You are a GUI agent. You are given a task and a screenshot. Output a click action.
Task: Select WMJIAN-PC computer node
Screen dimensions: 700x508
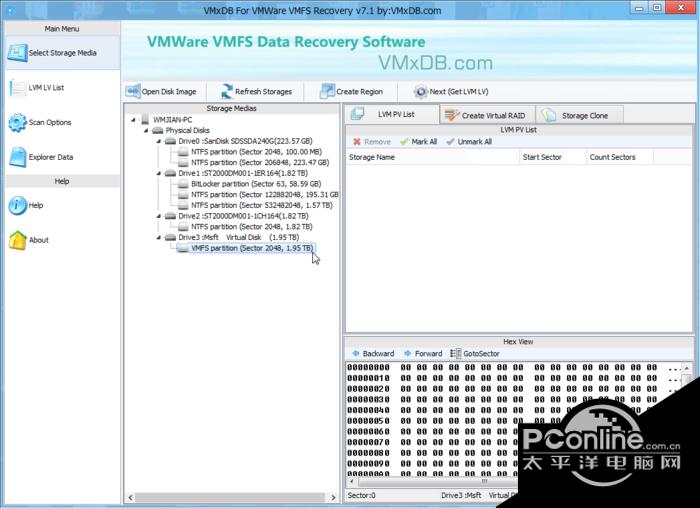tap(172, 120)
